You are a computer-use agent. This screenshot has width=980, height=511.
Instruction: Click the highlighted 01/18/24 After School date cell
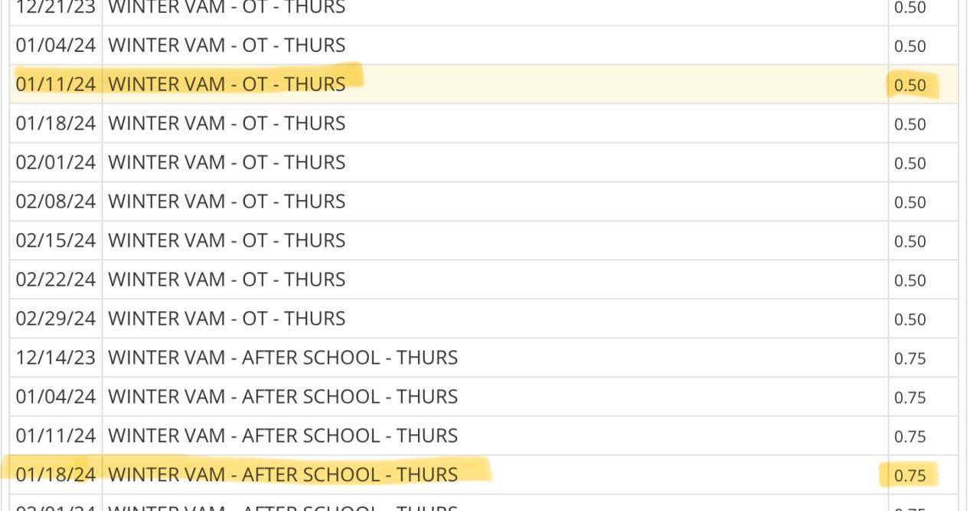point(55,475)
